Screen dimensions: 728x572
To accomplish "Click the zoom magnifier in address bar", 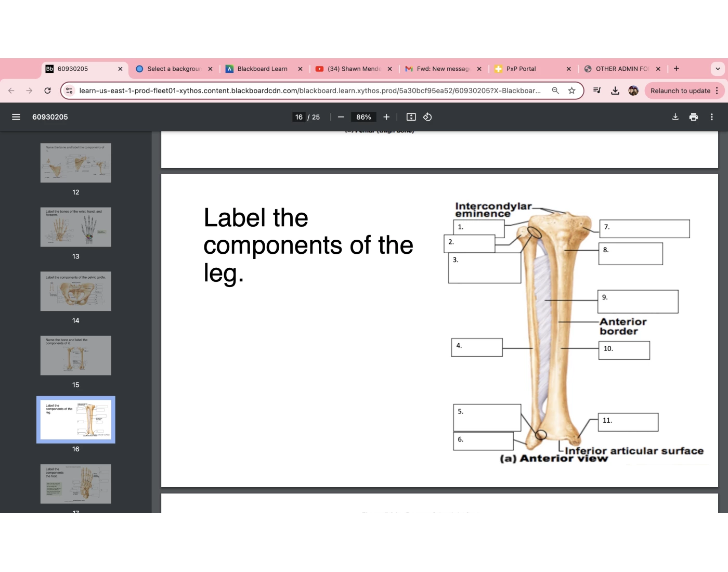I will (555, 90).
